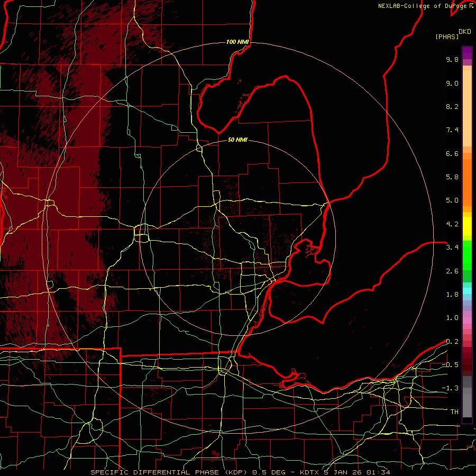The image size is (476, 476).
Task: Click the product caption 'SPECIFIC DIFFERENTIAL PHASE (KDP)'
Action: click(x=169, y=472)
